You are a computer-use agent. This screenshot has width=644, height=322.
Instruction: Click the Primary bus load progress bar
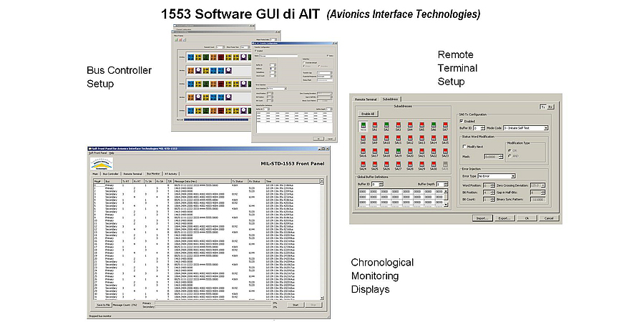click(213, 303)
